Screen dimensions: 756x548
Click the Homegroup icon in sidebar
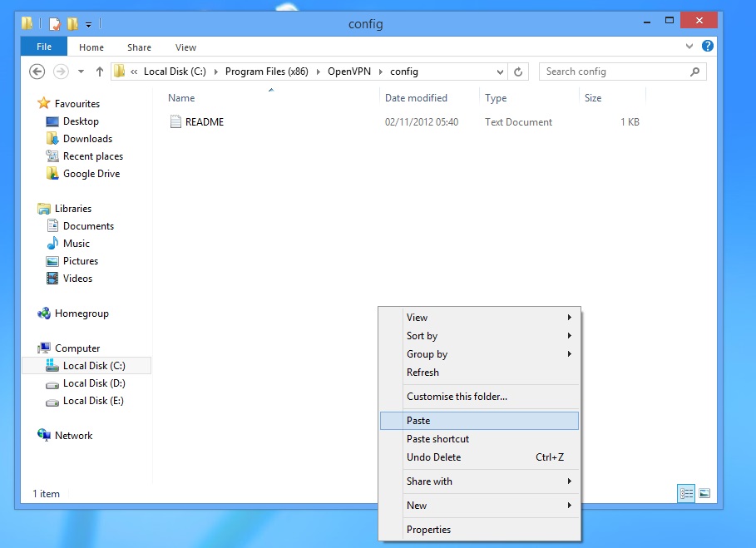click(44, 313)
